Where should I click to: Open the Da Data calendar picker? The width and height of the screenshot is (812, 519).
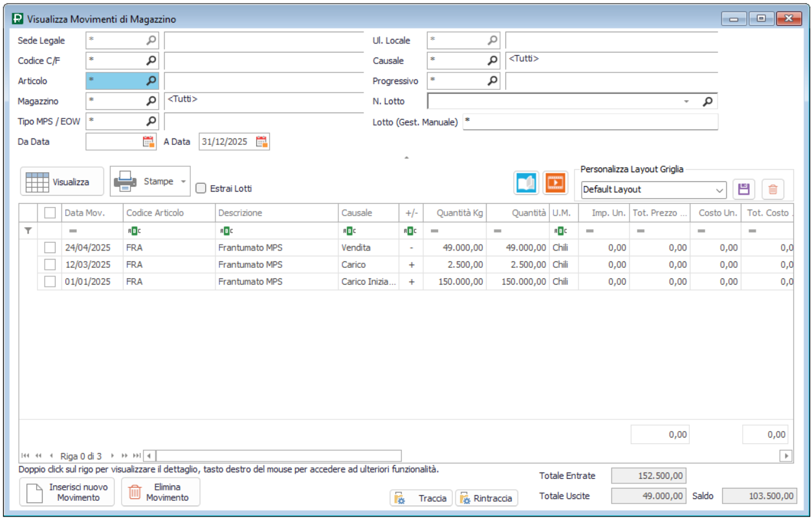click(149, 142)
